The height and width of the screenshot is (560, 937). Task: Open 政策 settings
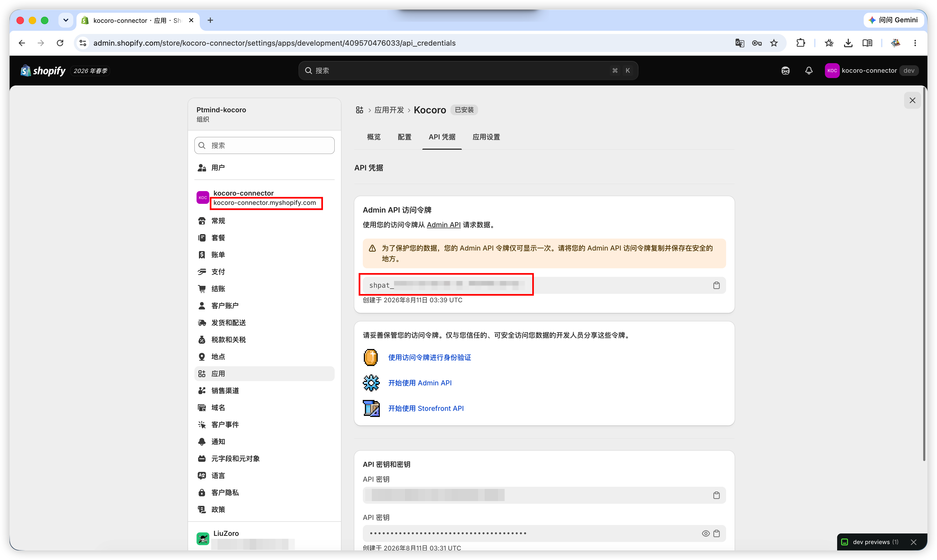(x=264, y=509)
